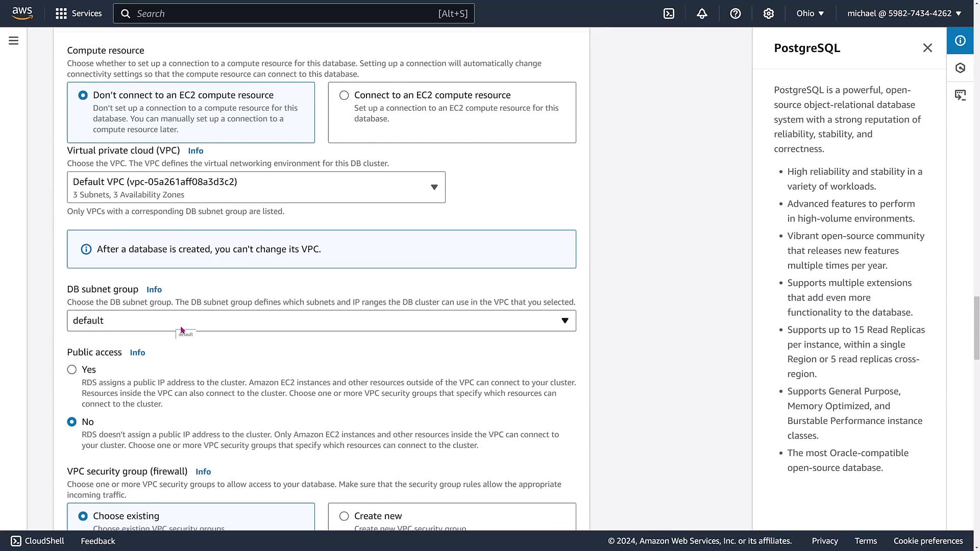Open the hamburger side navigation menu

pos(14,41)
